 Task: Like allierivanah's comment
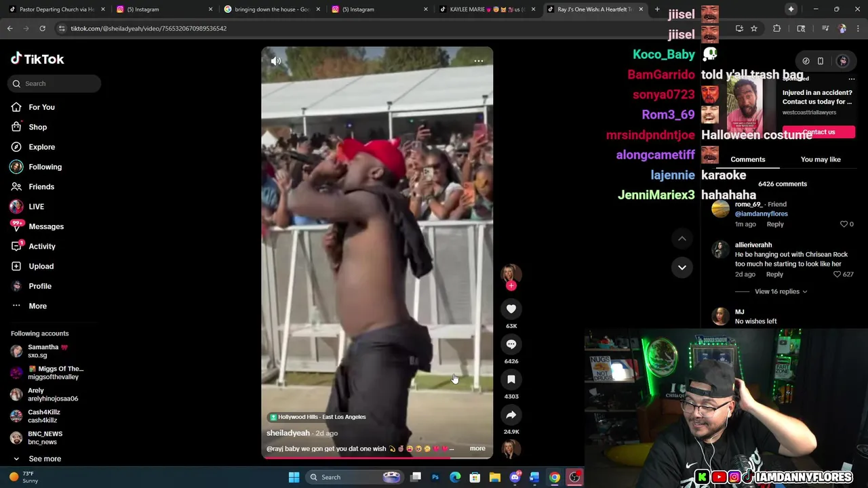coord(837,274)
